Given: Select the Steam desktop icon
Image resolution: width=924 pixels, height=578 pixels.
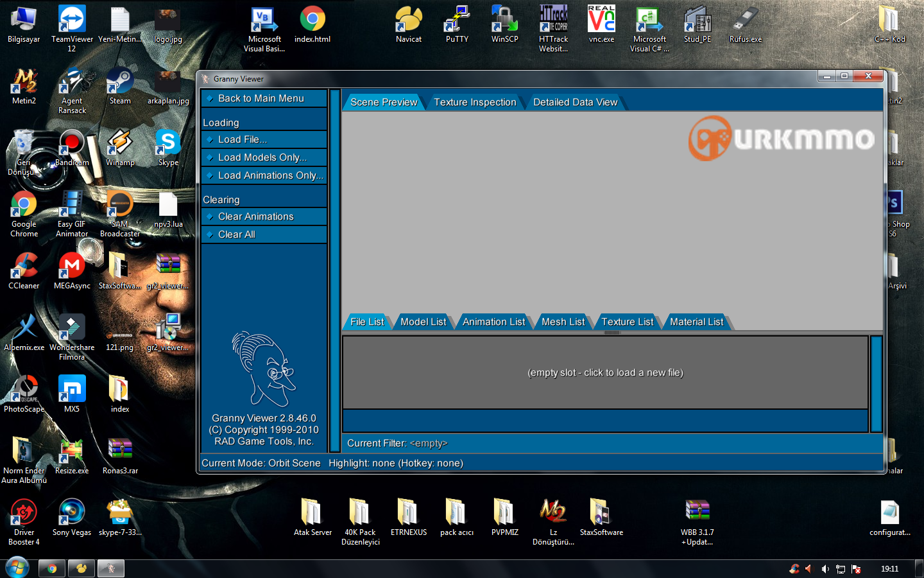Looking at the screenshot, I should [120, 87].
